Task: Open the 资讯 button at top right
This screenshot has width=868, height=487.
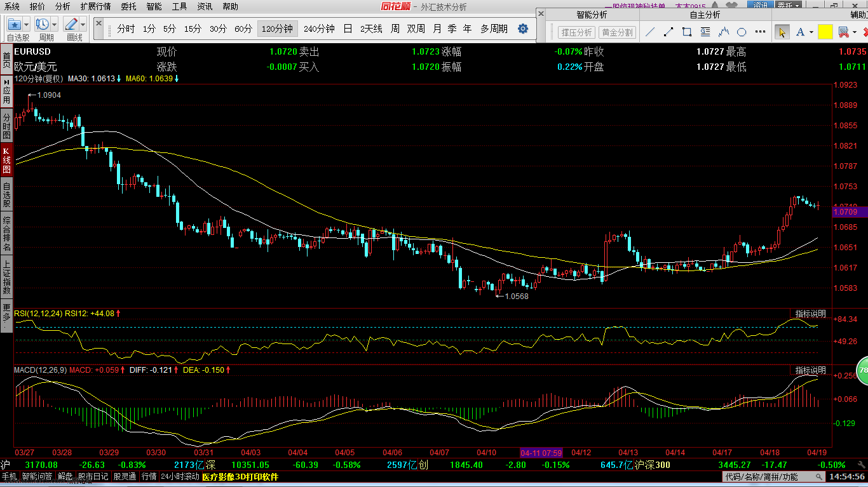Action: coord(761,6)
